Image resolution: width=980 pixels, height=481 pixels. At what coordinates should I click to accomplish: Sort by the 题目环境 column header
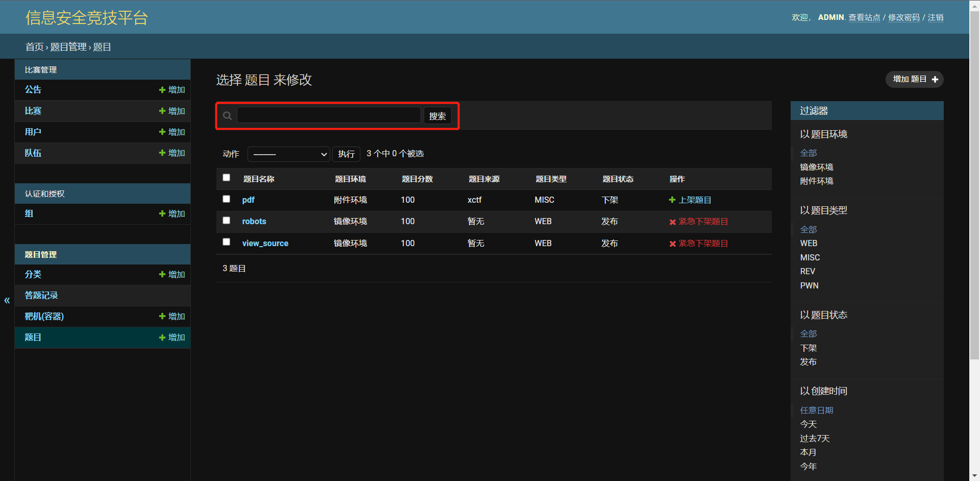coord(350,179)
